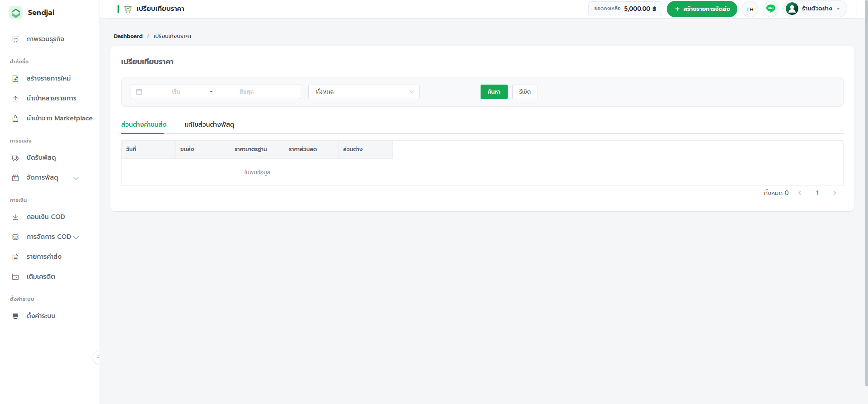Click the นำเข้าจาก Marketplace bag icon
Image resolution: width=868 pixels, height=404 pixels.
15,119
